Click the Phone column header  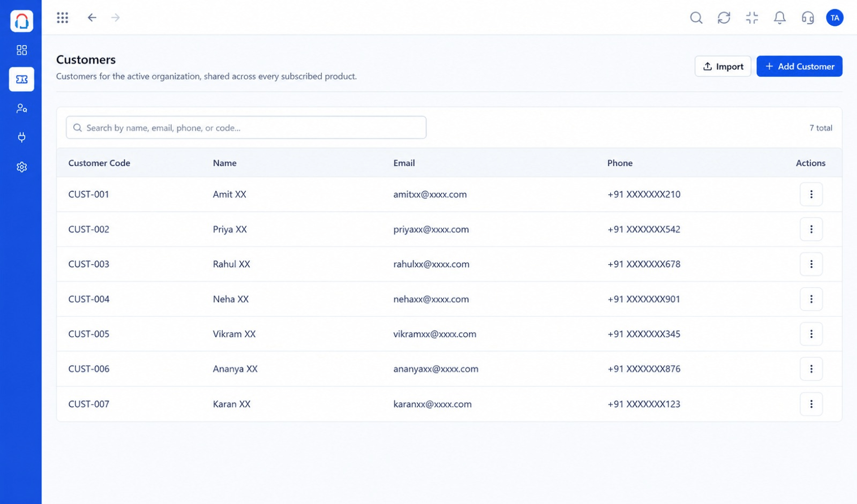coord(620,163)
